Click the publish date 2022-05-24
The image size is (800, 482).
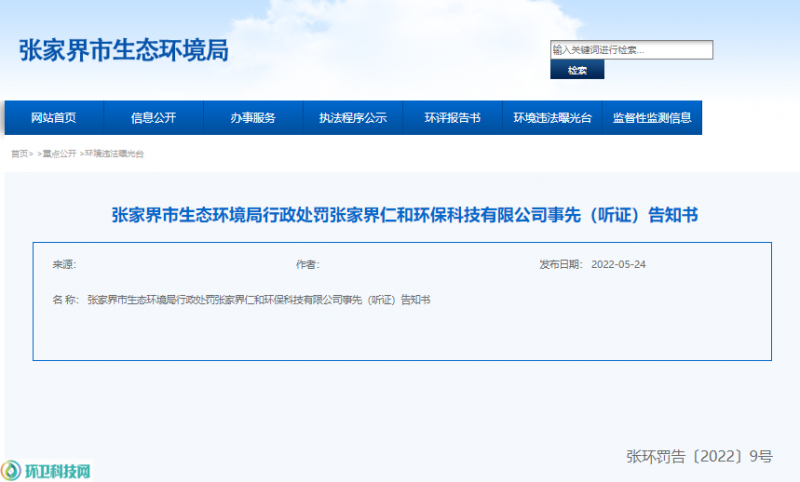tap(618, 264)
